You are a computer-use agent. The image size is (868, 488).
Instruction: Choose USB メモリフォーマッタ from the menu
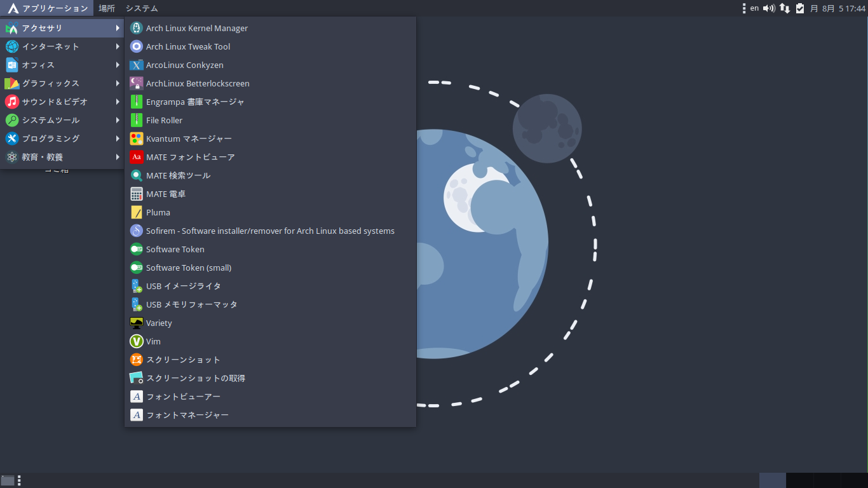(x=270, y=304)
